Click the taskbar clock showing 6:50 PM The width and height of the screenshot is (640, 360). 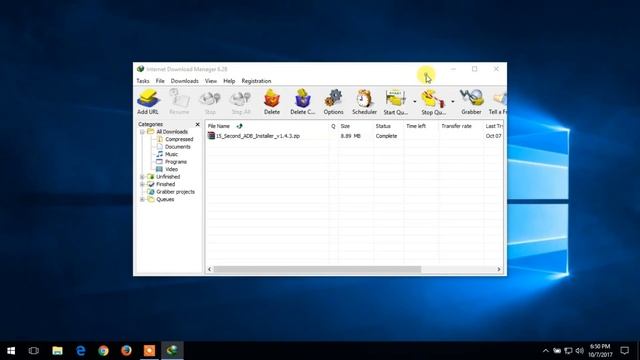600,351
